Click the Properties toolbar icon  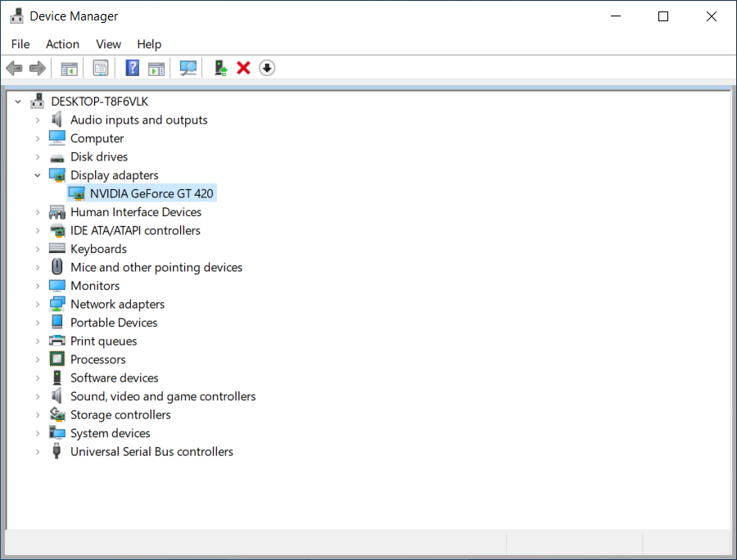pos(101,68)
